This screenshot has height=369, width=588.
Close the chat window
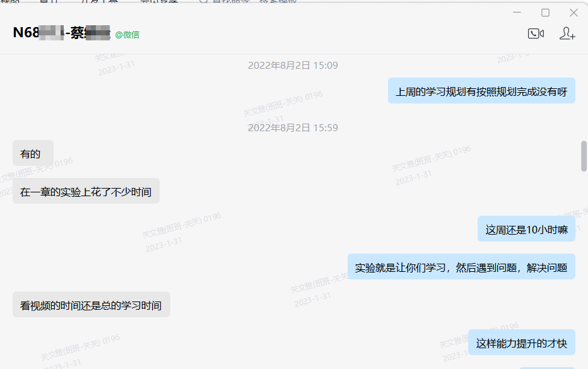pos(573,13)
